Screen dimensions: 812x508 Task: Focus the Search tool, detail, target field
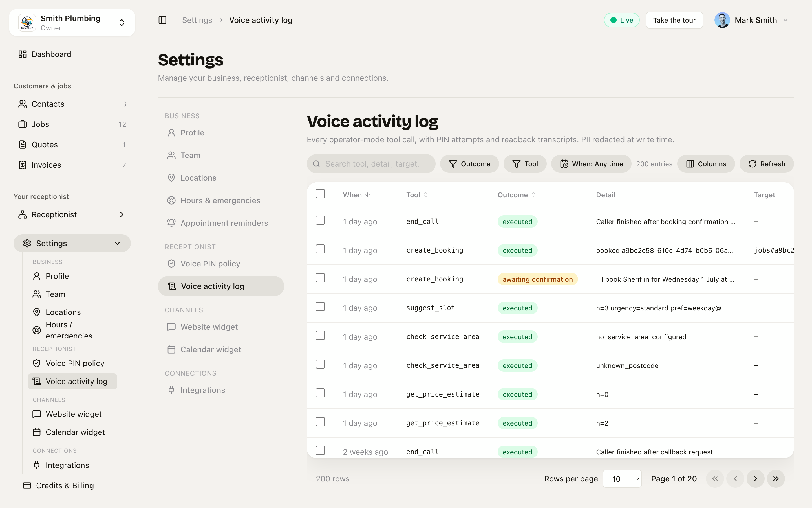point(371,164)
